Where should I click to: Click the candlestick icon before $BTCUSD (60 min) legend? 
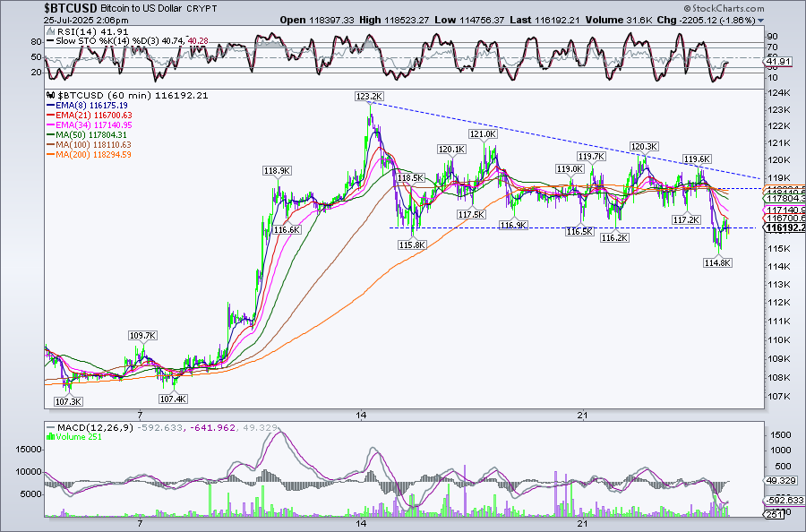tap(50, 95)
